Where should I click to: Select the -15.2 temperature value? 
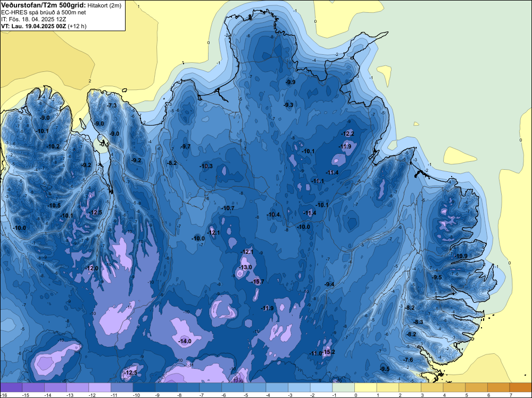pos(328,352)
